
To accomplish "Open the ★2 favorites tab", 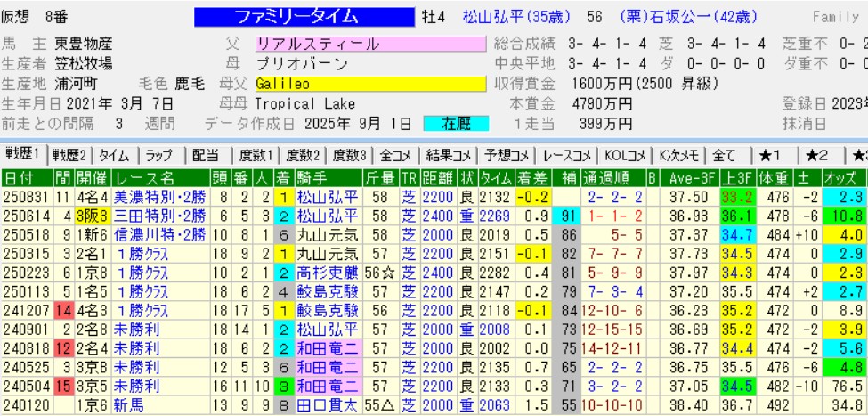I will (x=817, y=153).
